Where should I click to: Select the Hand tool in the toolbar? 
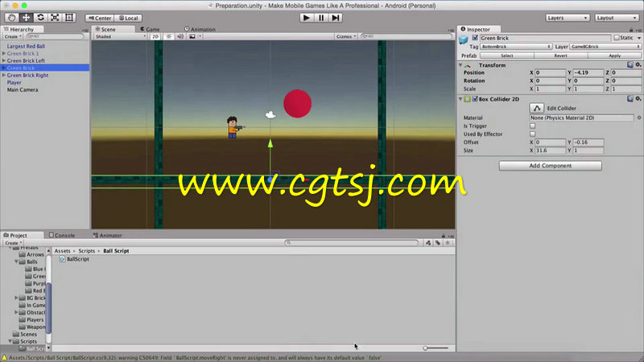(x=11, y=18)
